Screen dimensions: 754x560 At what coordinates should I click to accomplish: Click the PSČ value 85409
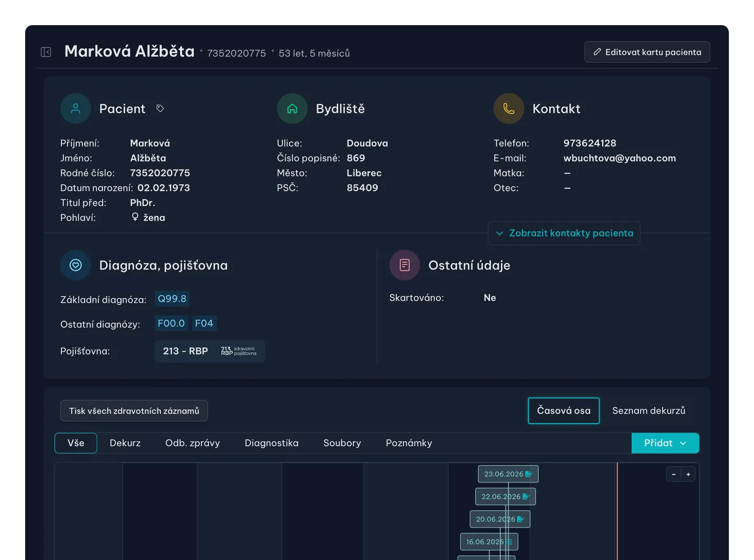362,187
